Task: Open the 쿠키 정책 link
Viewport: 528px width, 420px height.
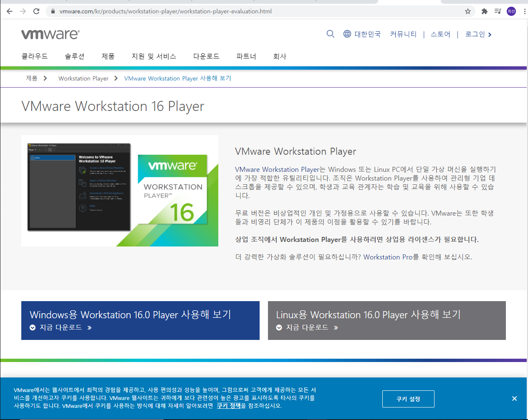Action: point(229,406)
